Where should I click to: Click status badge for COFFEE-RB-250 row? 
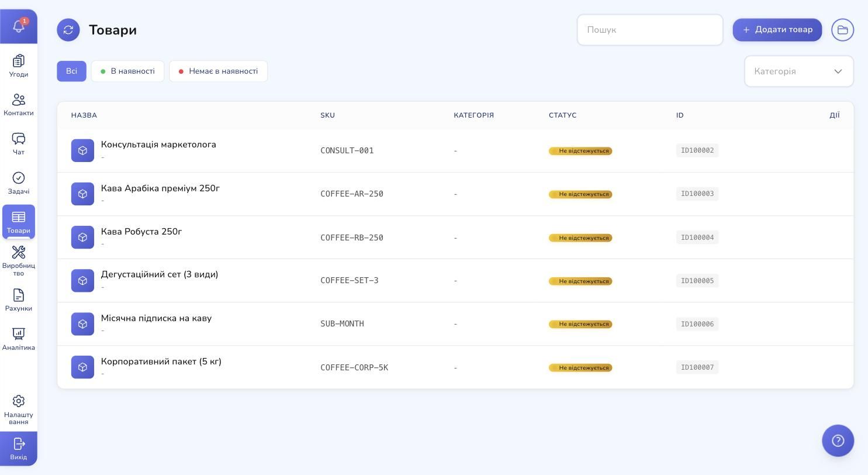pos(580,237)
